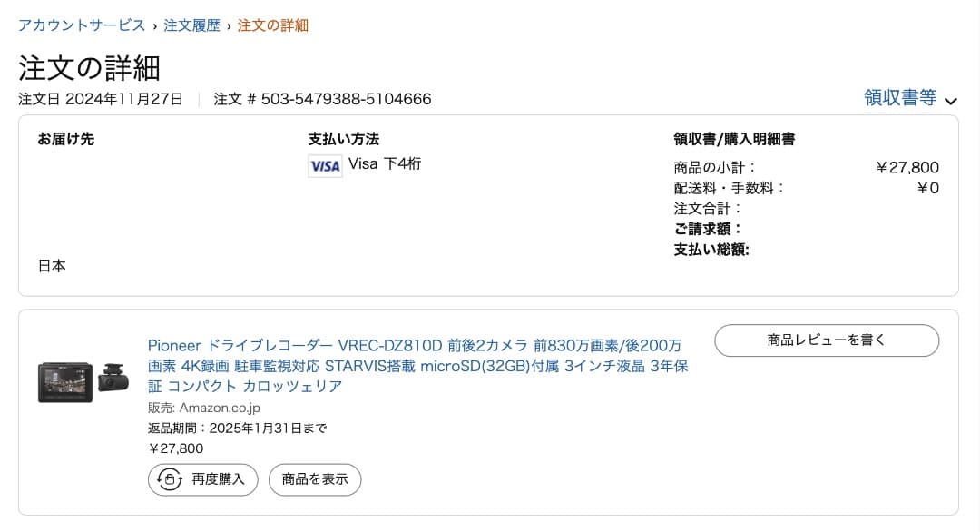
Task: Open アカウントサービス from the breadcrumb
Action: pyautogui.click(x=80, y=27)
